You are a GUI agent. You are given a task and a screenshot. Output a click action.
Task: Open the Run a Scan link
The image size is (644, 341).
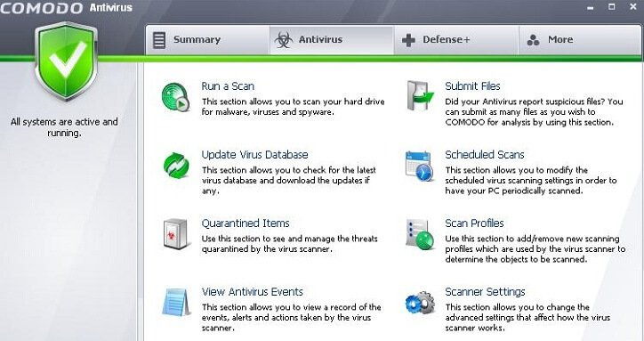point(228,86)
